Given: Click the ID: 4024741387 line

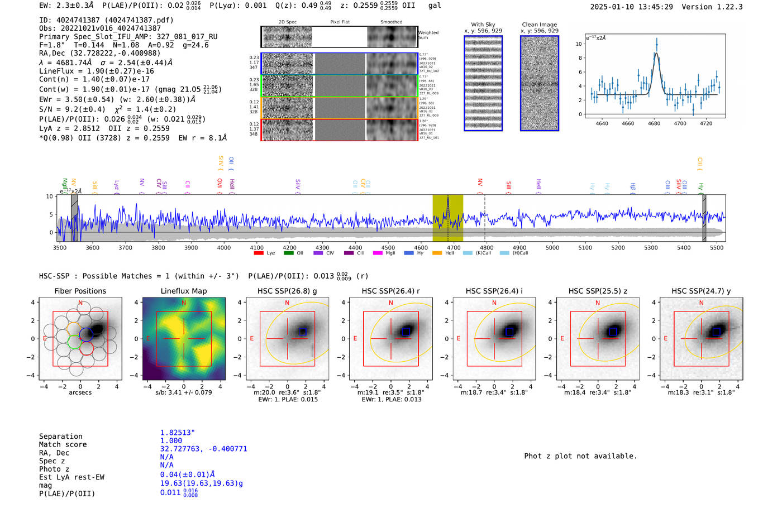Looking at the screenshot, I should (106, 20).
